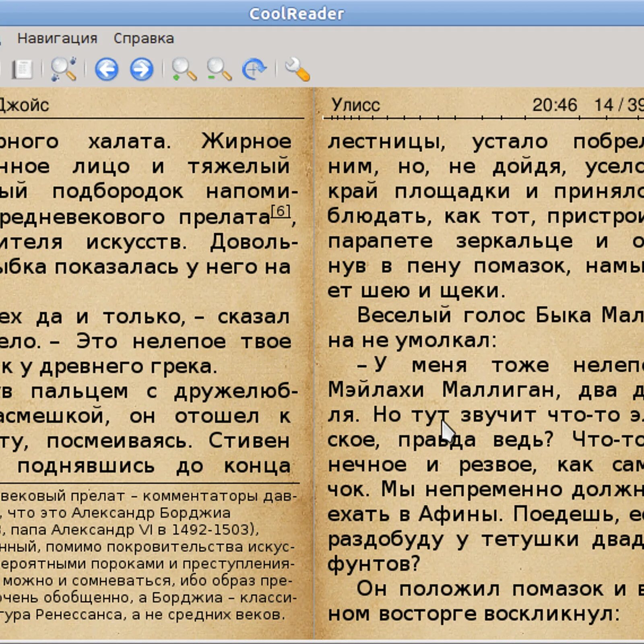Click the words "Он положил помазок"

(480, 589)
